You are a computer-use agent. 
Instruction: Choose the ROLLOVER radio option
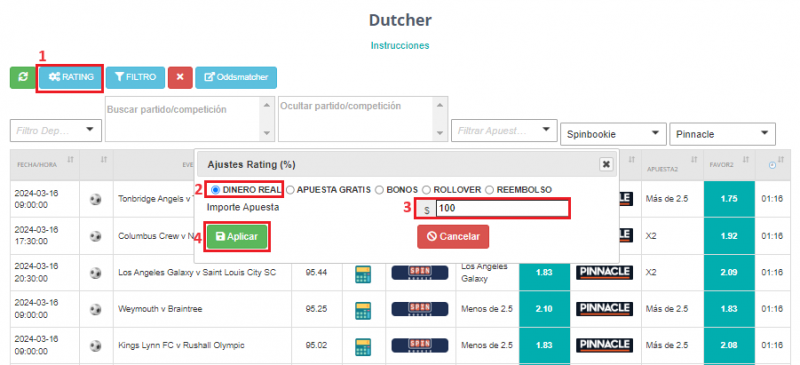(426, 190)
